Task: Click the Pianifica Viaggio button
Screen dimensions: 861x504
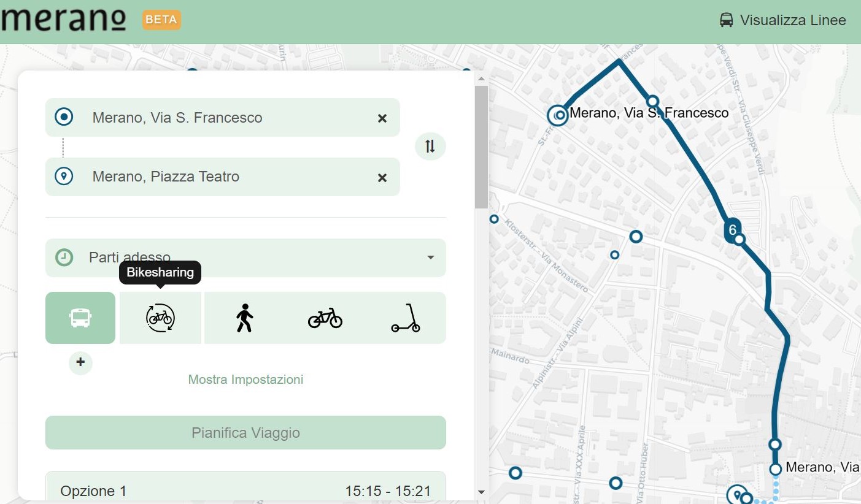Action: click(245, 433)
